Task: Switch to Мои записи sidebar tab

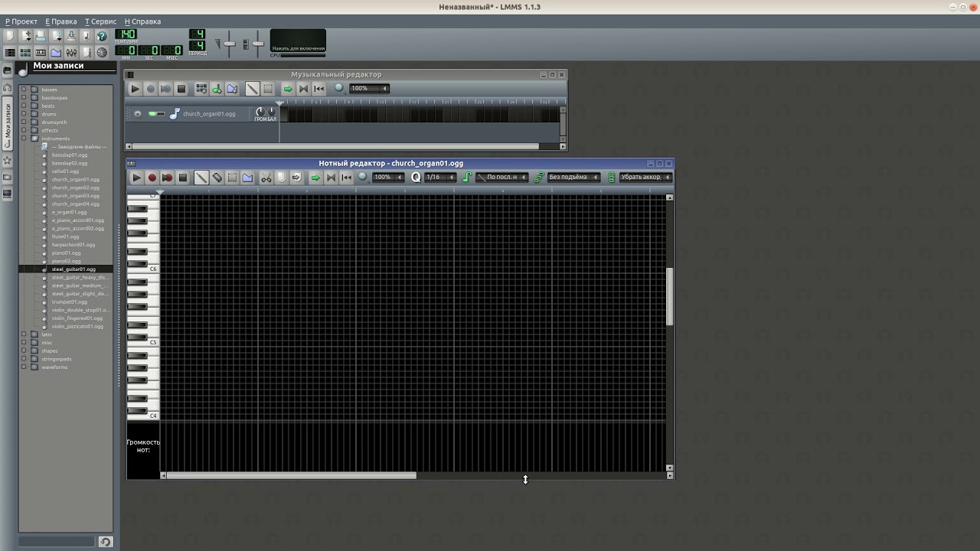Action: (x=8, y=124)
